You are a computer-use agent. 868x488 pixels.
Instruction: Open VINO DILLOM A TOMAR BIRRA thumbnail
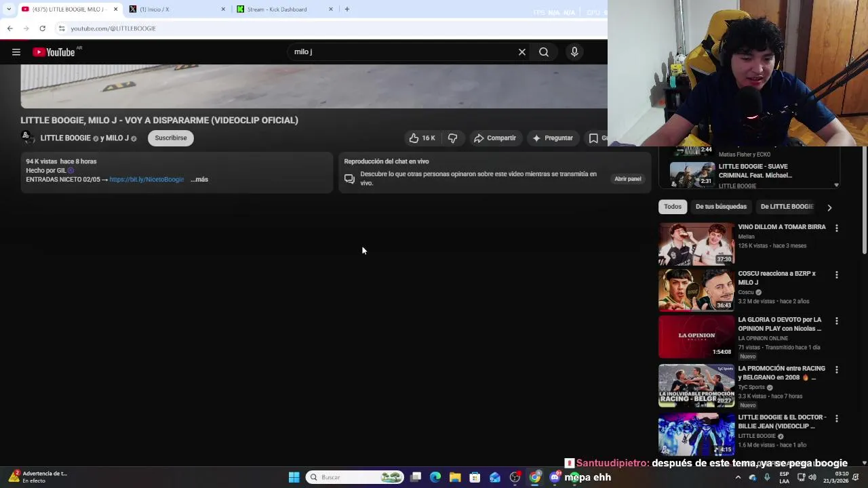coord(696,244)
